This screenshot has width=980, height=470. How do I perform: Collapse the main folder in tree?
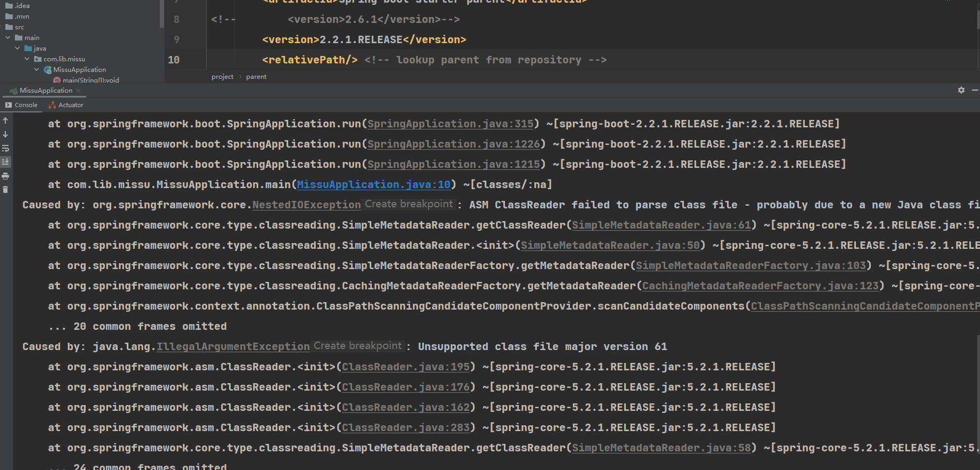(x=8, y=38)
